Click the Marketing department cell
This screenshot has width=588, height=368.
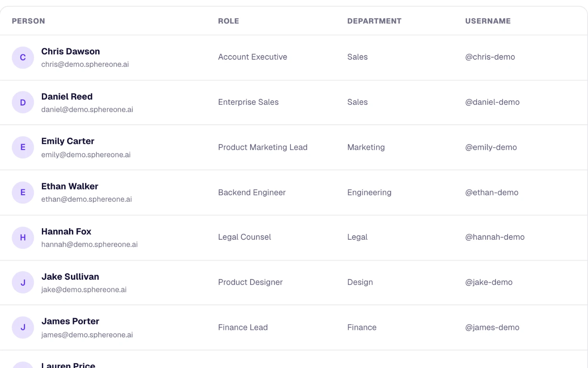(x=366, y=147)
